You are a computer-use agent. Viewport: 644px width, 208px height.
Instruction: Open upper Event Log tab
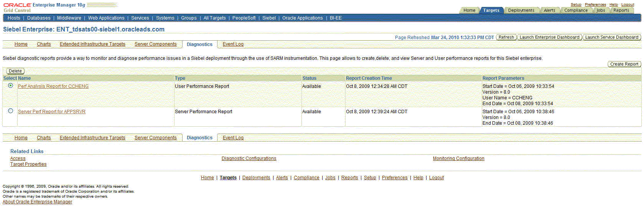[233, 44]
